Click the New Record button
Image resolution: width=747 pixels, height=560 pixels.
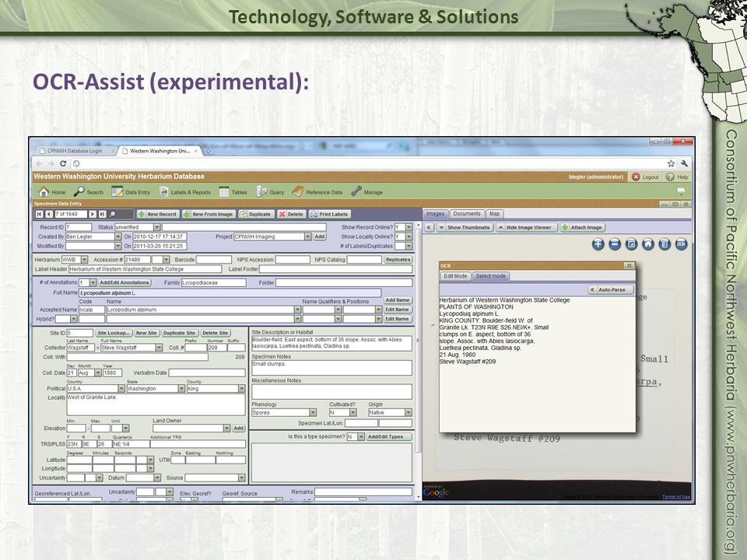click(158, 215)
